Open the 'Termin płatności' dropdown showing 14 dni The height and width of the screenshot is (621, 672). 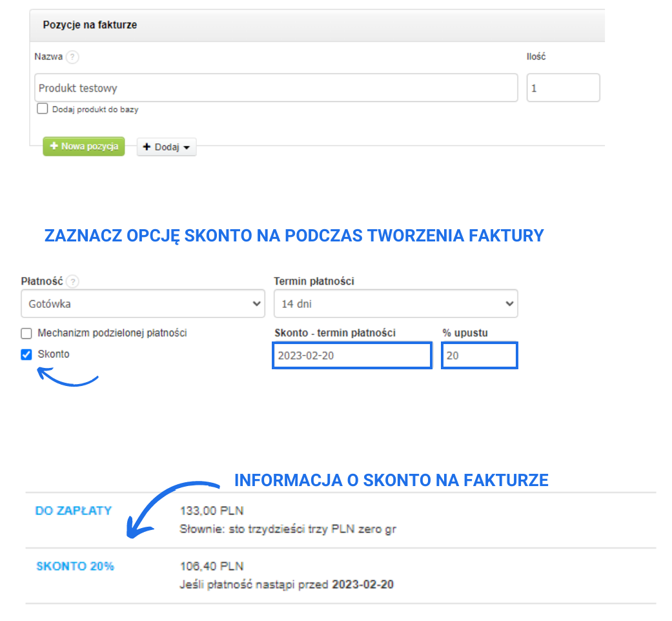pos(396,304)
